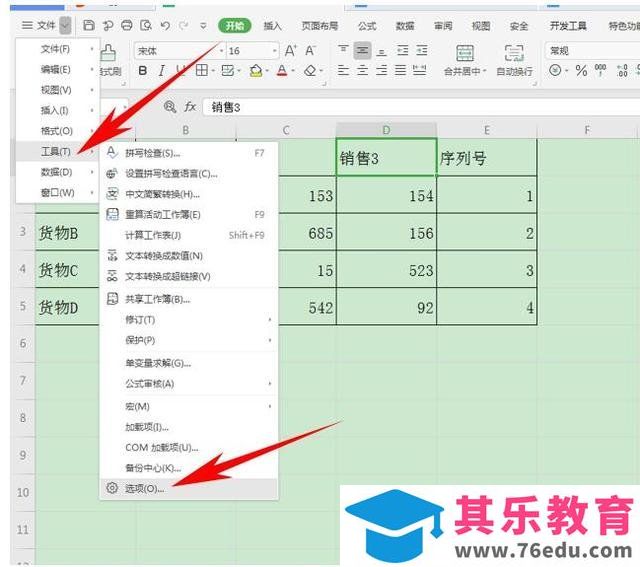Open the dropdown arrow beside 文件
Screen dimensions: 640x567
pos(65,26)
